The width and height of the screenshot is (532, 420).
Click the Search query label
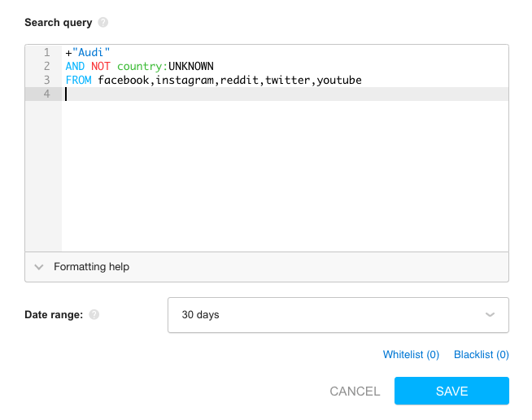(59, 23)
